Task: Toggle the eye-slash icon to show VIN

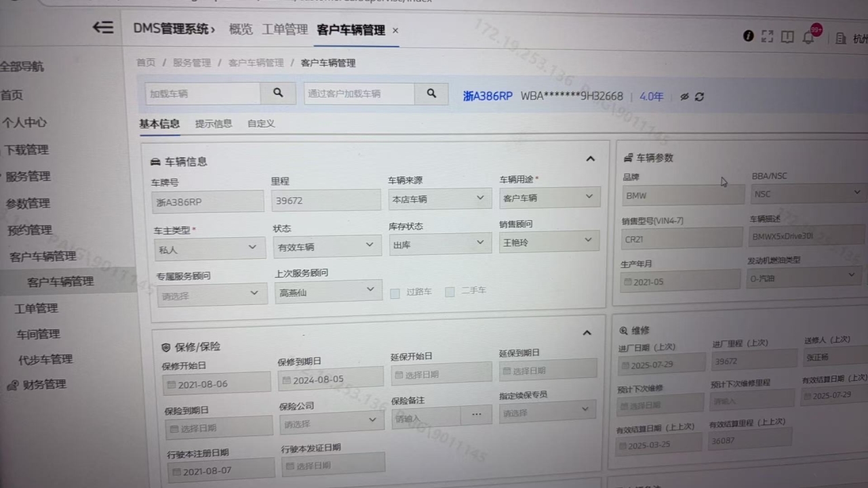Action: 684,97
